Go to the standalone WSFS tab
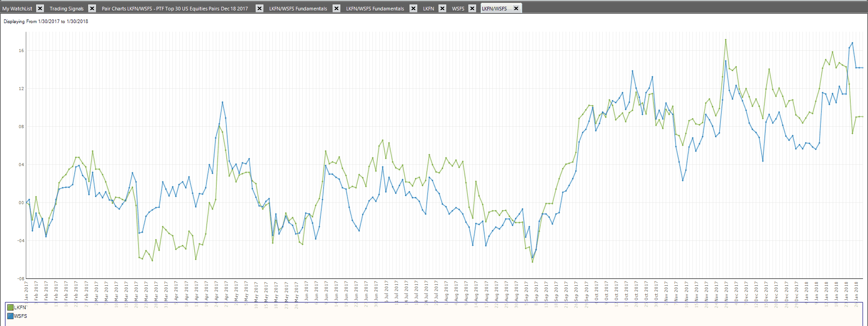868x326 pixels. (x=458, y=9)
